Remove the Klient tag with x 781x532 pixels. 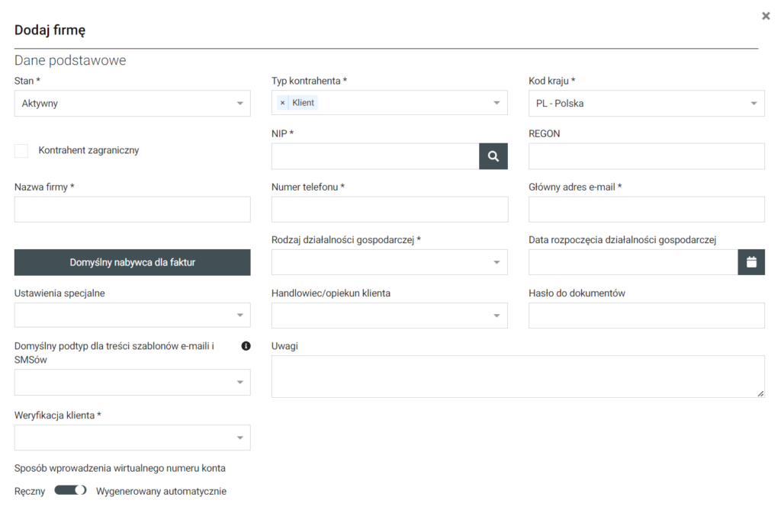[x=283, y=103]
